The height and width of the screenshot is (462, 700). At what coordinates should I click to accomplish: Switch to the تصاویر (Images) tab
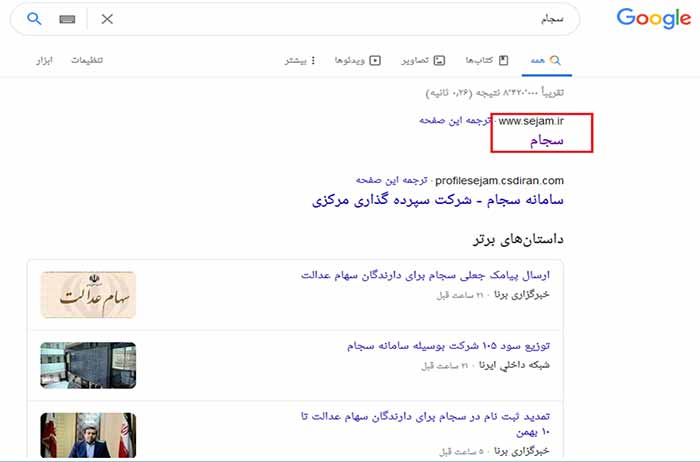pyautogui.click(x=423, y=60)
